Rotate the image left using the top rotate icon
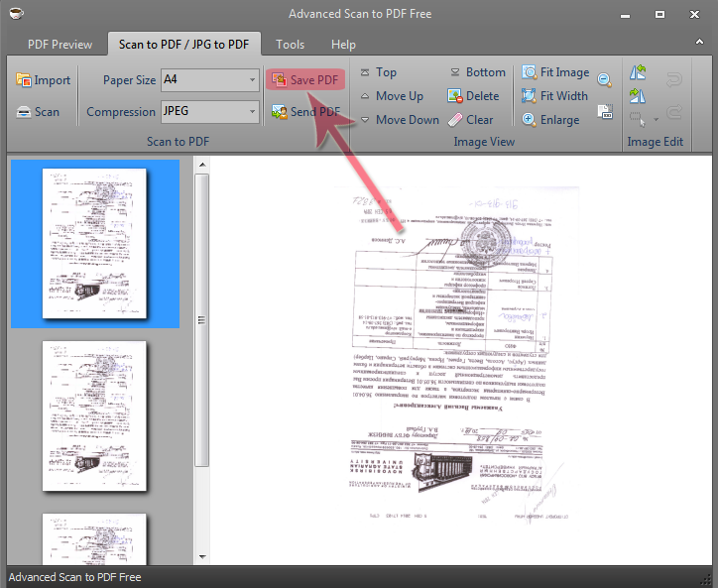The image size is (718, 588). tap(638, 72)
